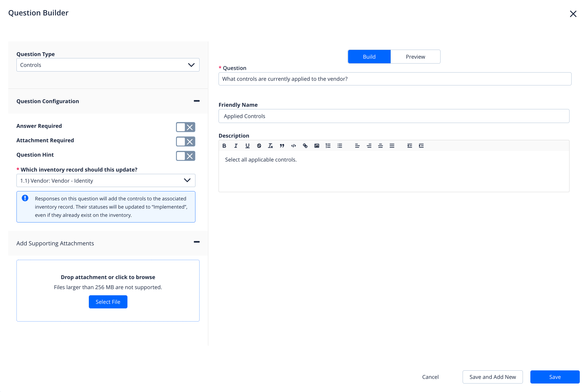Image resolution: width=587 pixels, height=392 pixels.
Task: Click Save and Add New
Action: (x=493, y=377)
